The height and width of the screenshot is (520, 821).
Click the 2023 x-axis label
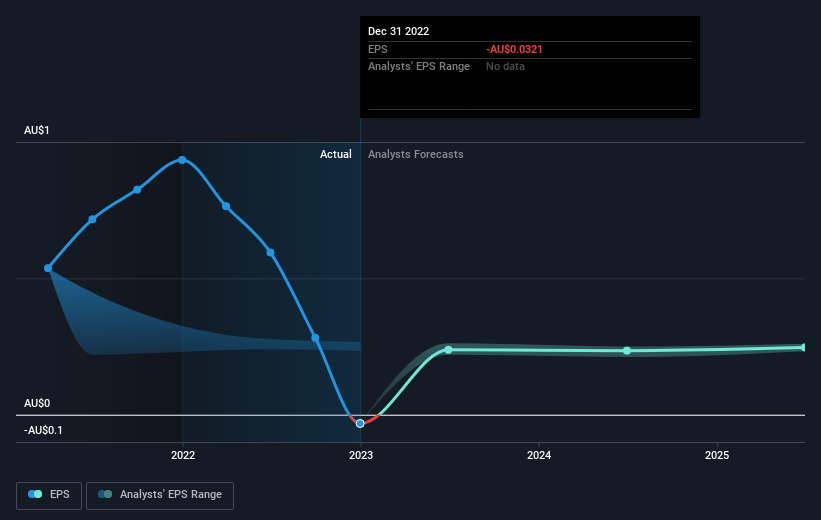coord(361,455)
